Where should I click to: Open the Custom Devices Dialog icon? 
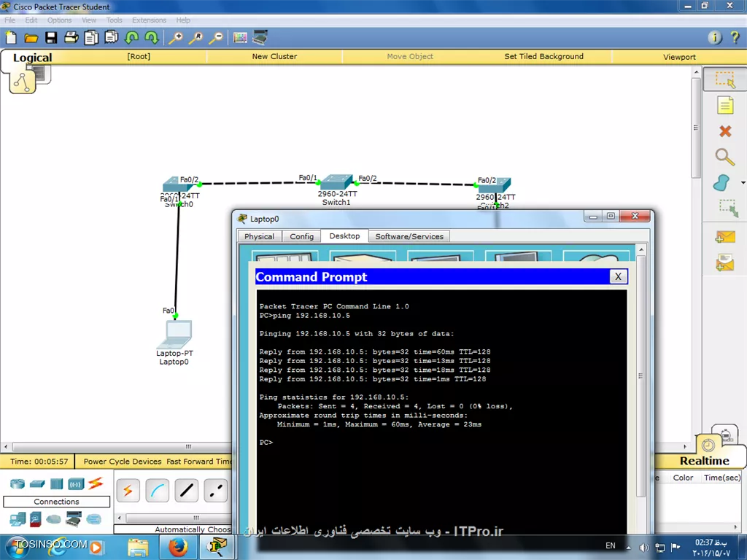[x=260, y=38]
